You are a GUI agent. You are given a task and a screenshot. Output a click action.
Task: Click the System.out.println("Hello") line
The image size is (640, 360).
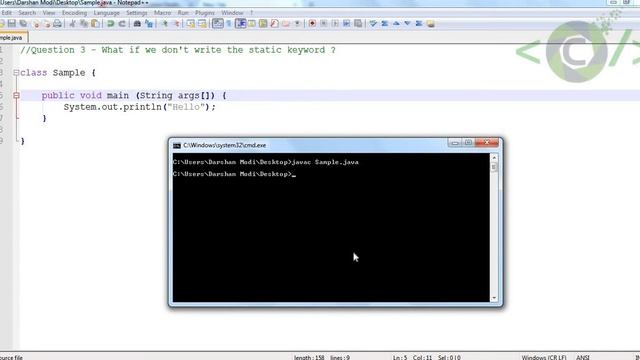coord(140,107)
